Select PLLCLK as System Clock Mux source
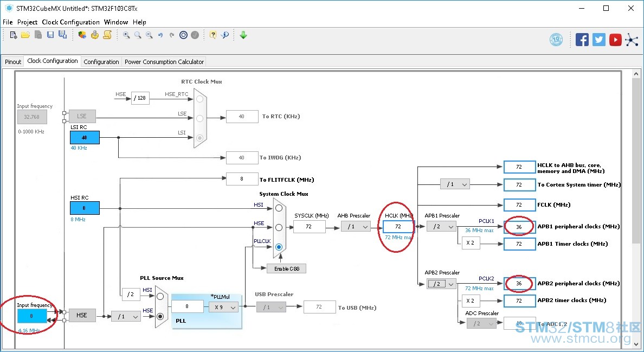Viewport: 644px width, 352px height. pos(279,247)
